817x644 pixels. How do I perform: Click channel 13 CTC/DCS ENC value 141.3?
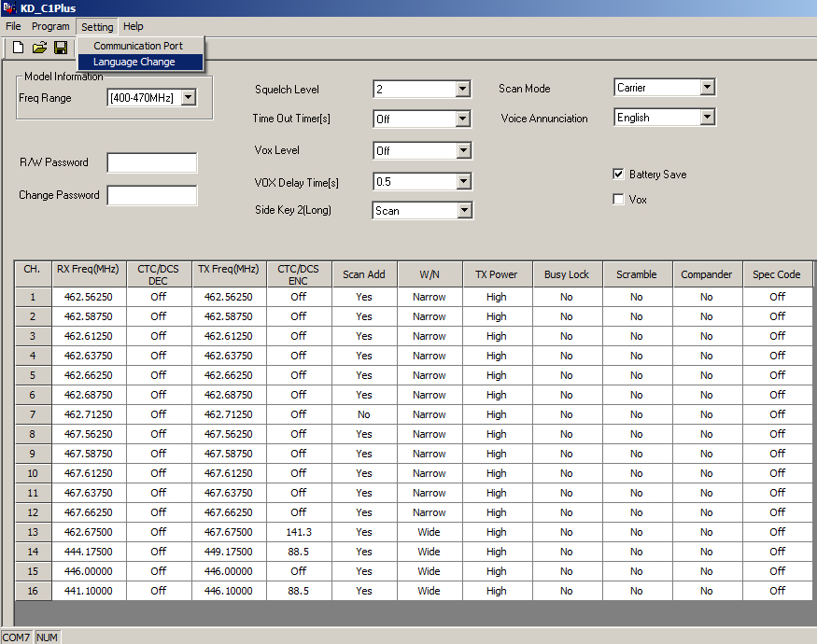[x=298, y=532]
